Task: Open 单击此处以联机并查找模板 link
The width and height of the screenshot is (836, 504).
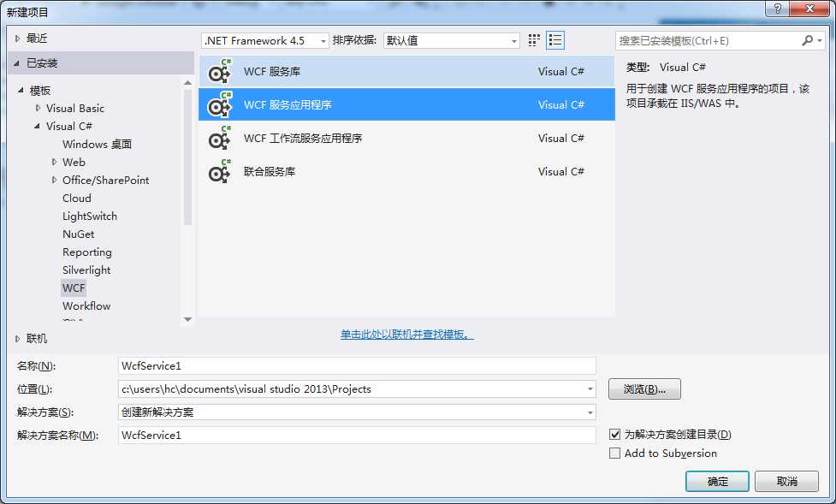Action: tap(406, 335)
